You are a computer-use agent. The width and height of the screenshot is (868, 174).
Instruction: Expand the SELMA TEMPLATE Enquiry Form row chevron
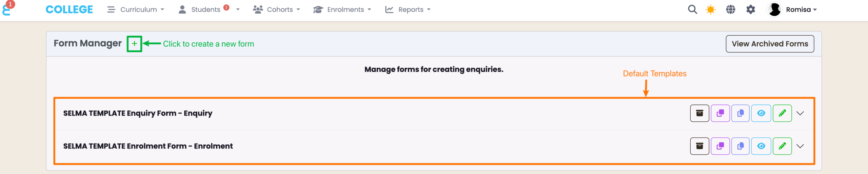[800, 113]
